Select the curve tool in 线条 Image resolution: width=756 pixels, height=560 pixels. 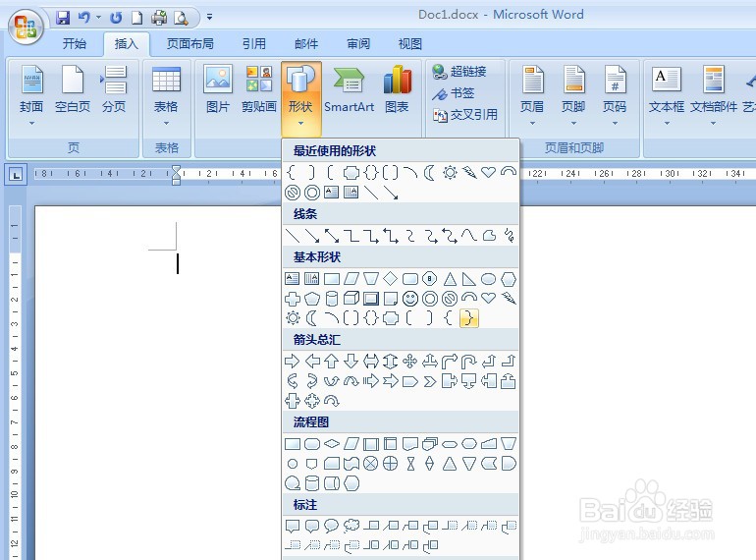click(468, 236)
